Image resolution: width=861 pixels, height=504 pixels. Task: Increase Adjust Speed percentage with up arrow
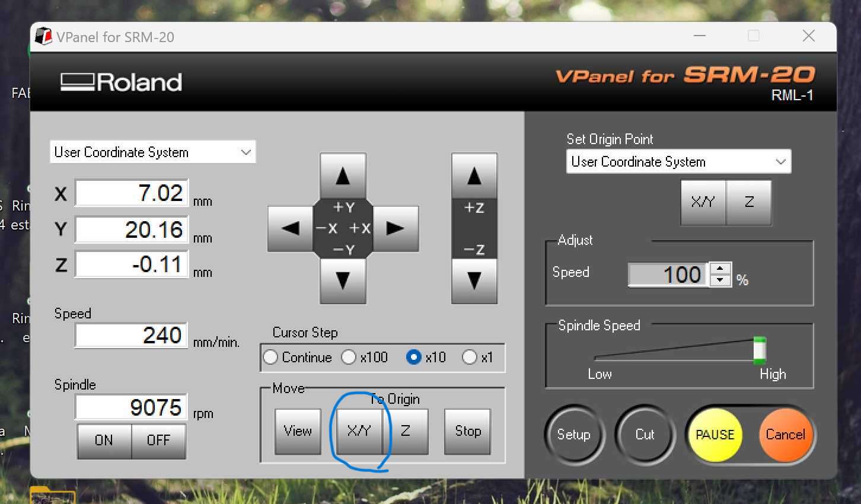click(720, 269)
